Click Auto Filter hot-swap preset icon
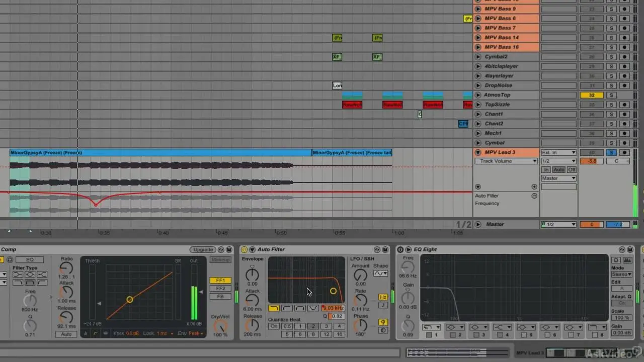This screenshot has width=644, height=362. click(377, 249)
